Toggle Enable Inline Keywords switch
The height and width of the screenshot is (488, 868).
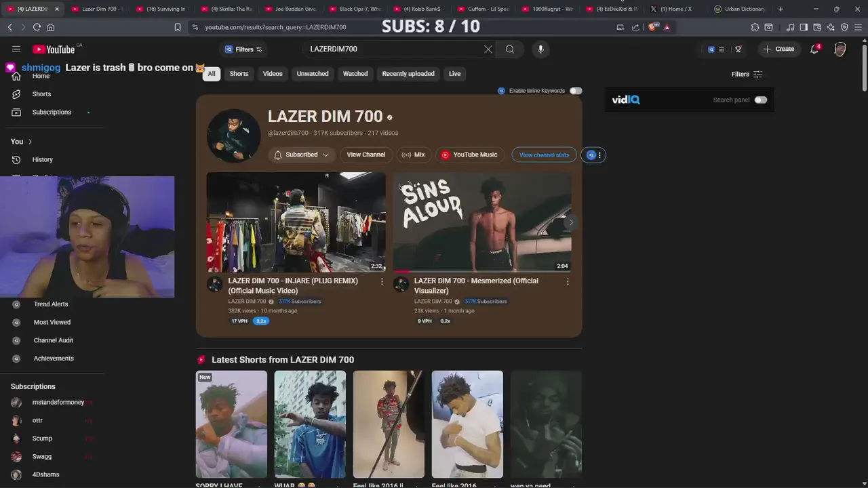pyautogui.click(x=576, y=91)
